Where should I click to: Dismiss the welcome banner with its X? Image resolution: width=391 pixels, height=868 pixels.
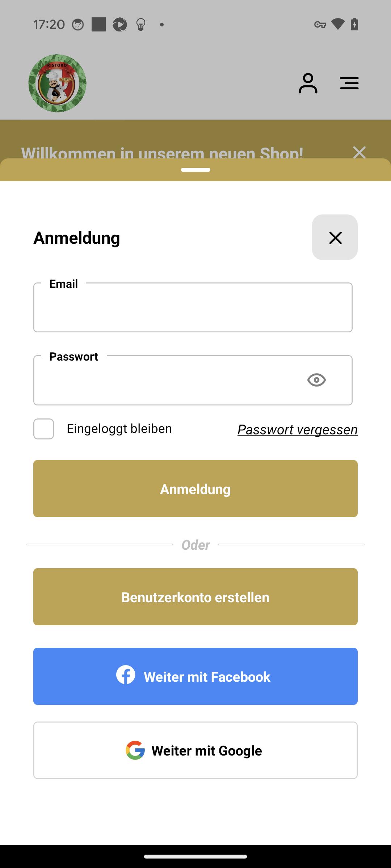[360, 152]
